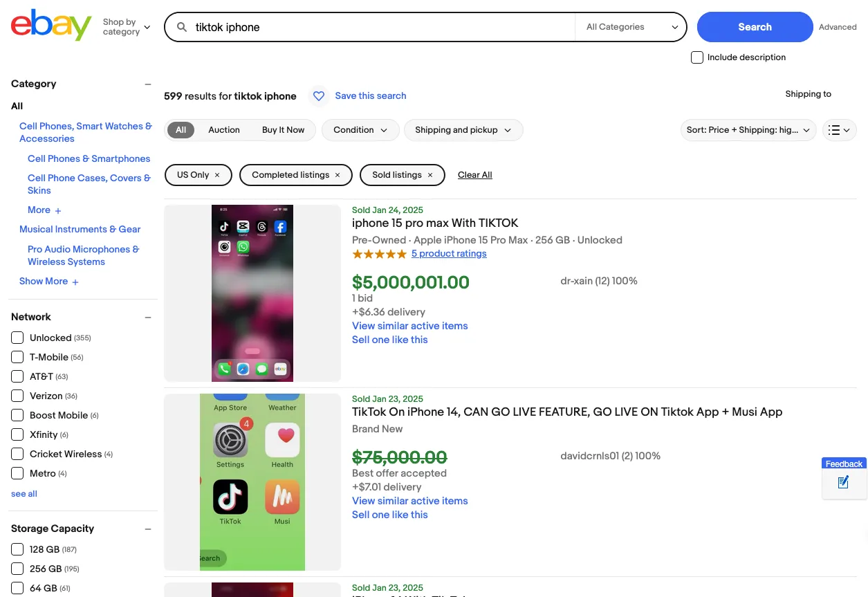Tick the Cricket Wireless checkbox
Screen dimensions: 868x597
(17, 454)
